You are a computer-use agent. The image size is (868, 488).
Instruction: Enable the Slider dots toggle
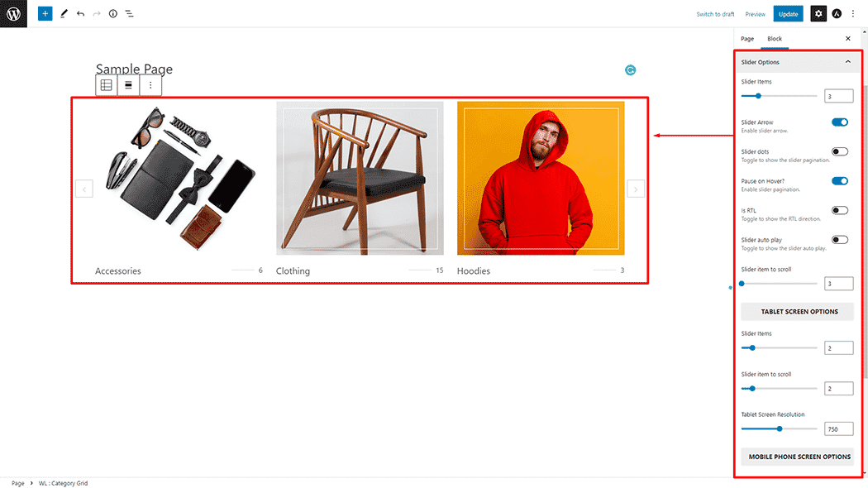point(840,151)
